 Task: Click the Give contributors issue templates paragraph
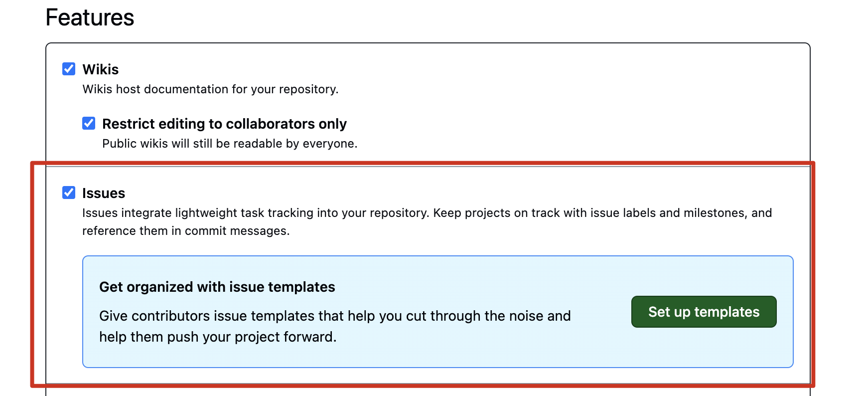pyautogui.click(x=334, y=316)
